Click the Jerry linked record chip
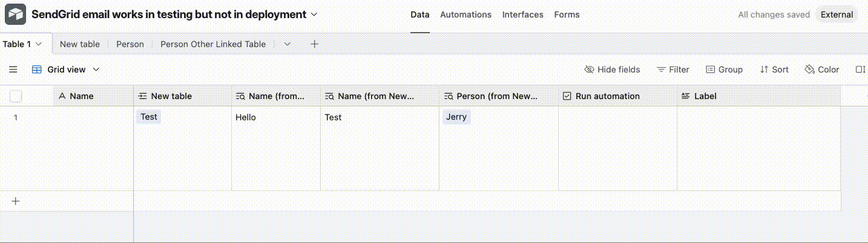 coord(456,117)
